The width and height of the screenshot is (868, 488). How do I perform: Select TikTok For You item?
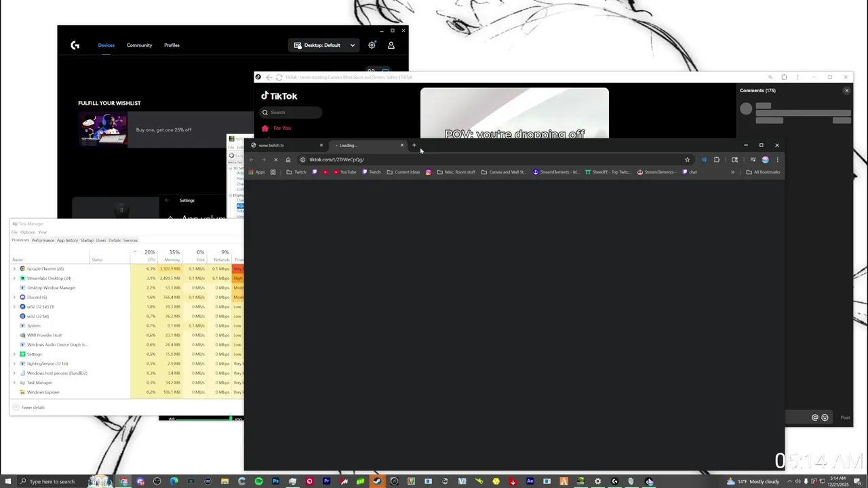pyautogui.click(x=277, y=128)
